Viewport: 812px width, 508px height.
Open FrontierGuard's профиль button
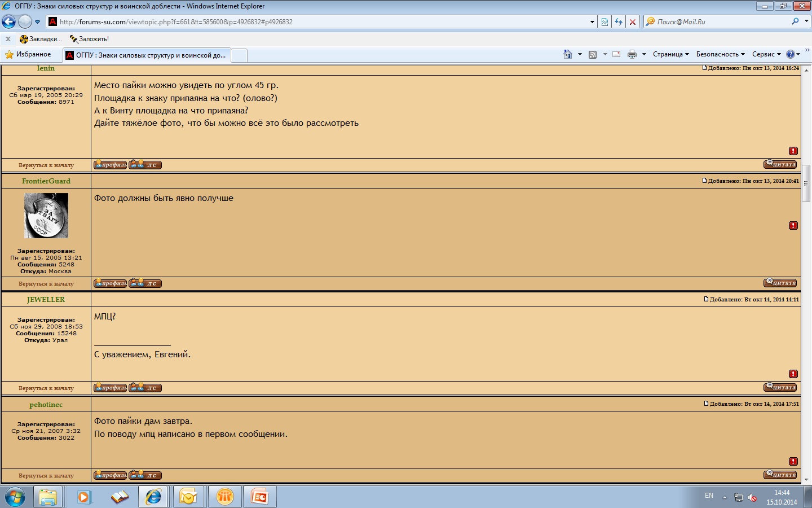coord(111,283)
